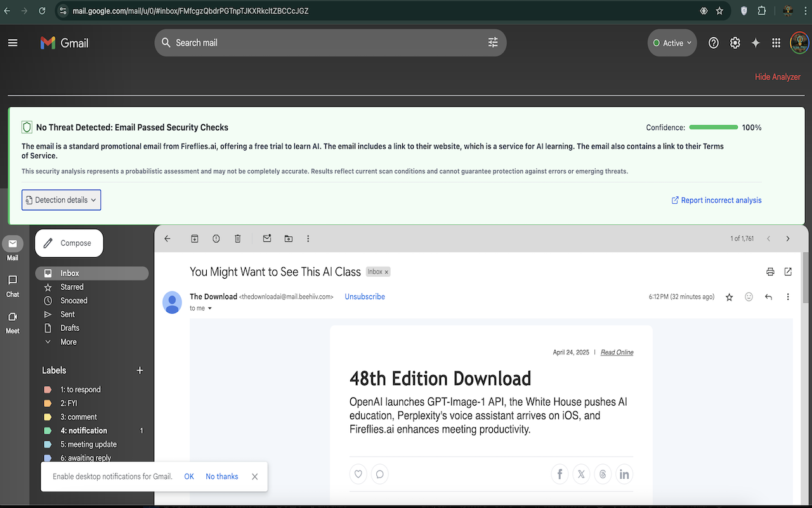The image size is (812, 508).
Task: Click the Compose button
Action: pos(69,243)
